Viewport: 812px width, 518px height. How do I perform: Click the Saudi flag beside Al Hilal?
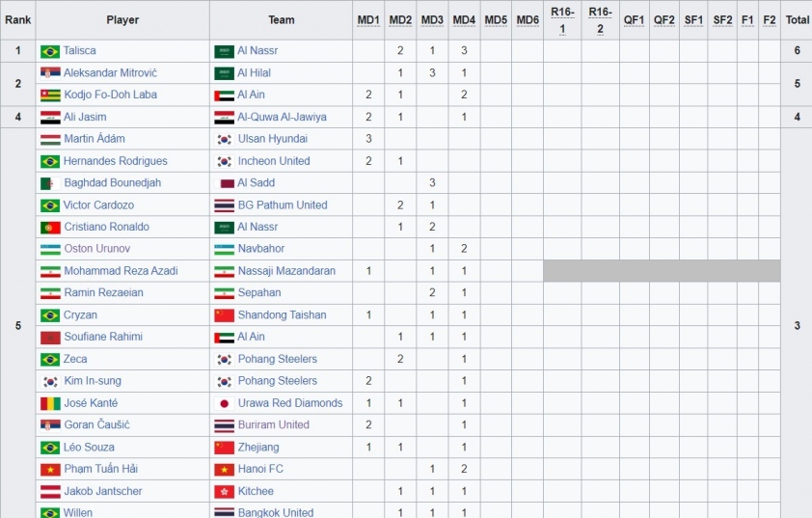coord(224,73)
